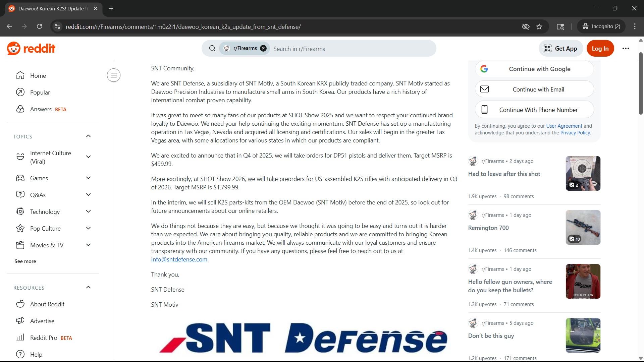Click the Advertise megaphone icon
This screenshot has width=644, height=362.
point(20,321)
